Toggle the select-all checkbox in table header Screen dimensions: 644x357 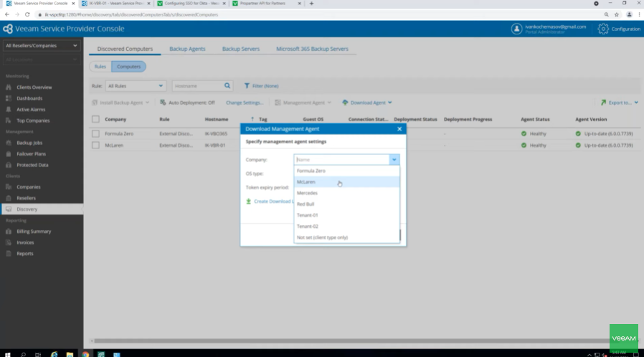click(x=95, y=119)
